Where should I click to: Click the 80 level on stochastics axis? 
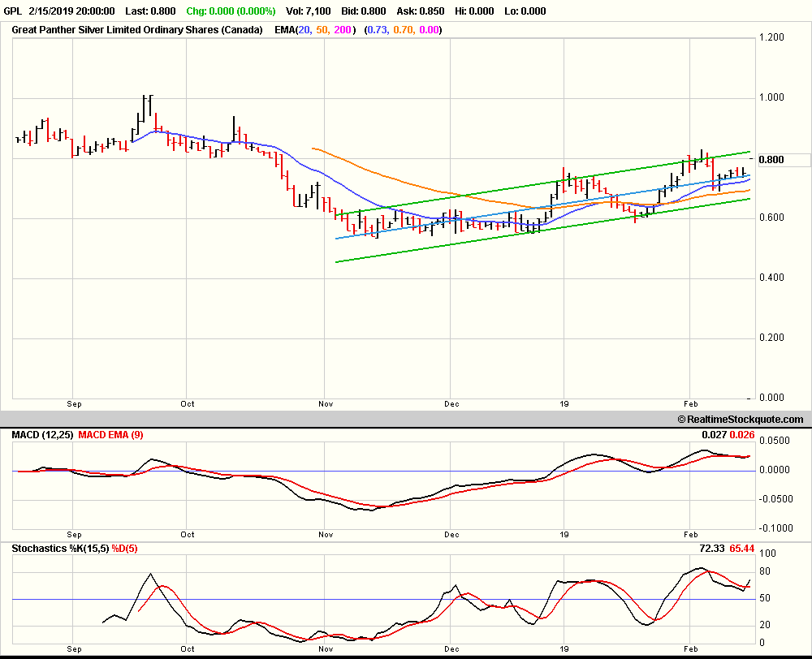tap(765, 571)
